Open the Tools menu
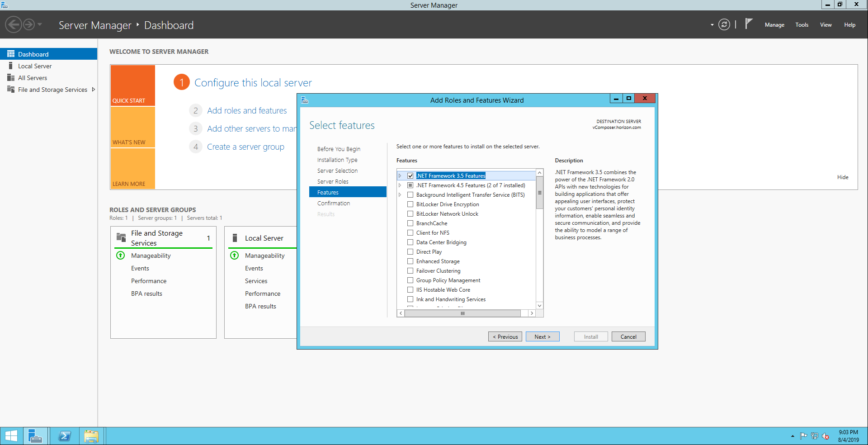This screenshot has height=445, width=868. tap(802, 25)
